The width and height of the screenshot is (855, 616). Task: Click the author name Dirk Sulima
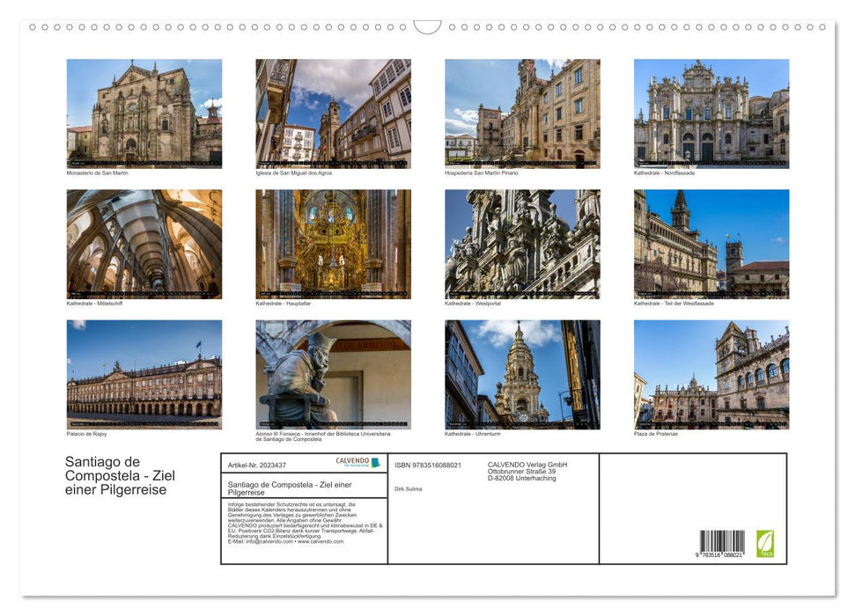pyautogui.click(x=409, y=488)
